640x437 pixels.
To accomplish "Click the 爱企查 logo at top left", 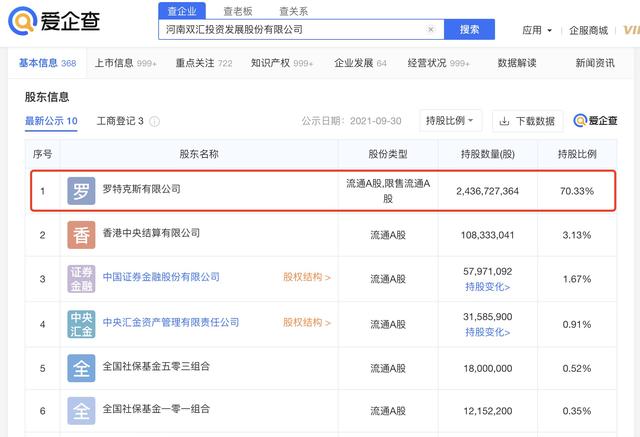I will click(62, 22).
